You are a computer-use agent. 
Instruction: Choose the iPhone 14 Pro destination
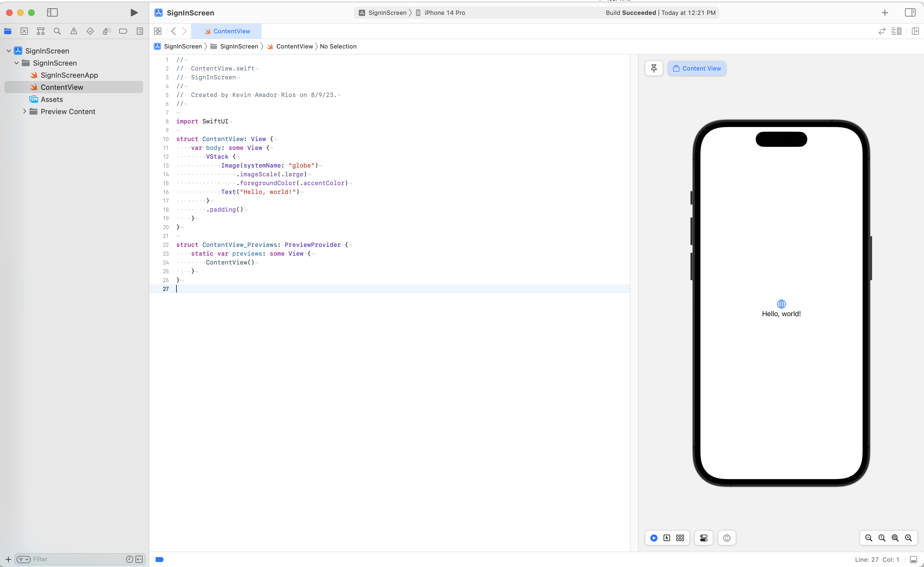pos(441,13)
